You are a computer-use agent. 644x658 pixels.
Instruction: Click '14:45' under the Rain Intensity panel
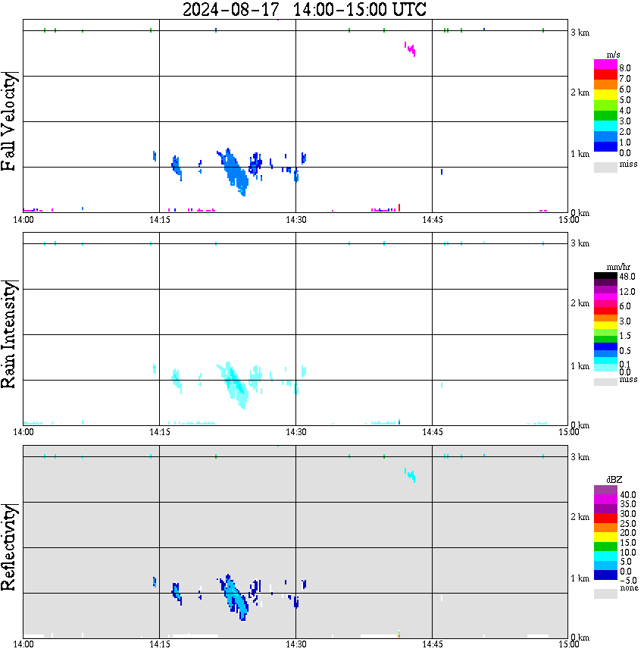click(x=432, y=432)
